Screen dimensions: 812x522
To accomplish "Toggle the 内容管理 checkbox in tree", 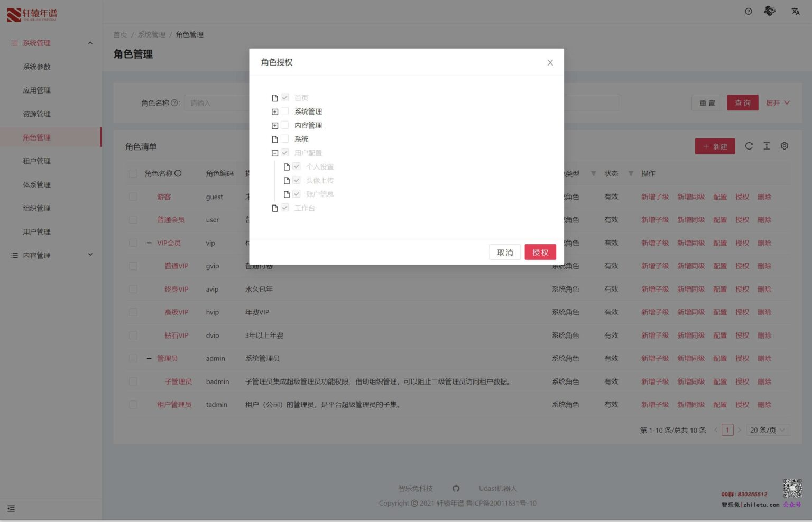I will (285, 125).
